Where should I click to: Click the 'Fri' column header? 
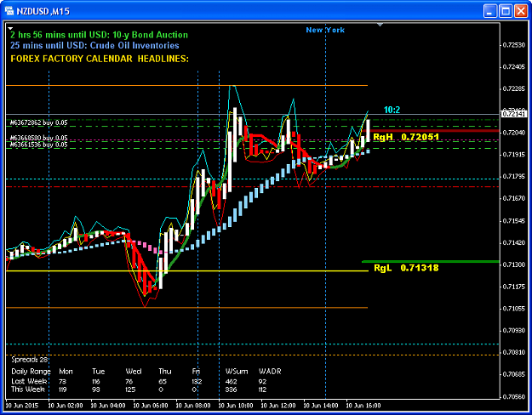coord(196,372)
